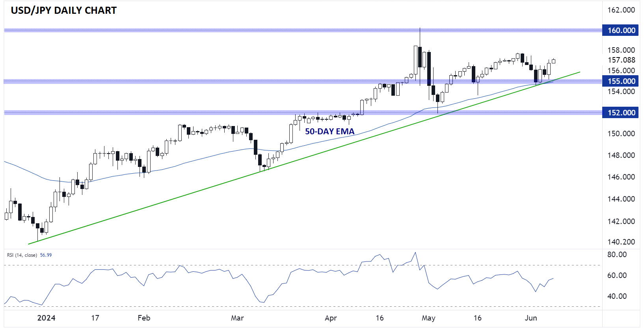
Task: Select the 152.000 price level label
Action: pos(620,113)
